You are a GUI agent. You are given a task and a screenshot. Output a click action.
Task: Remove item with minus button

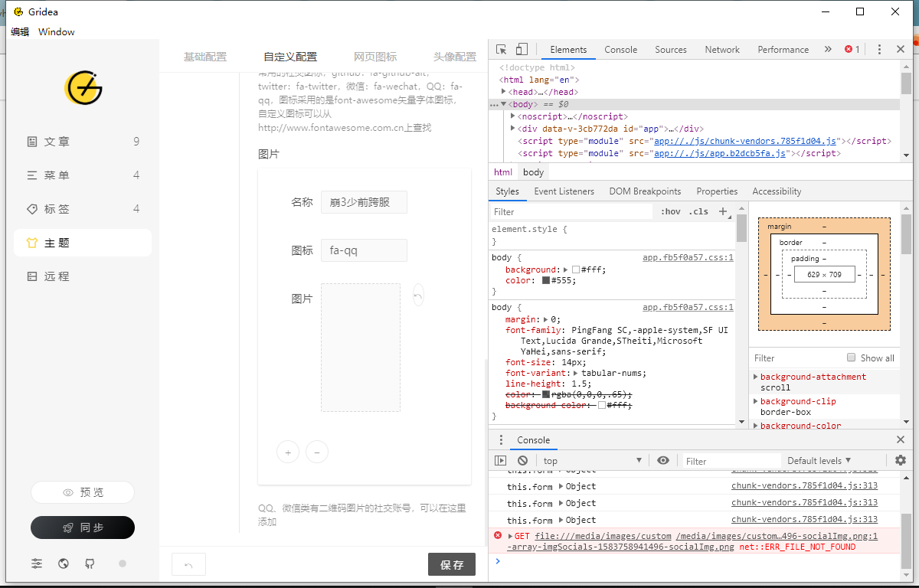point(317,452)
